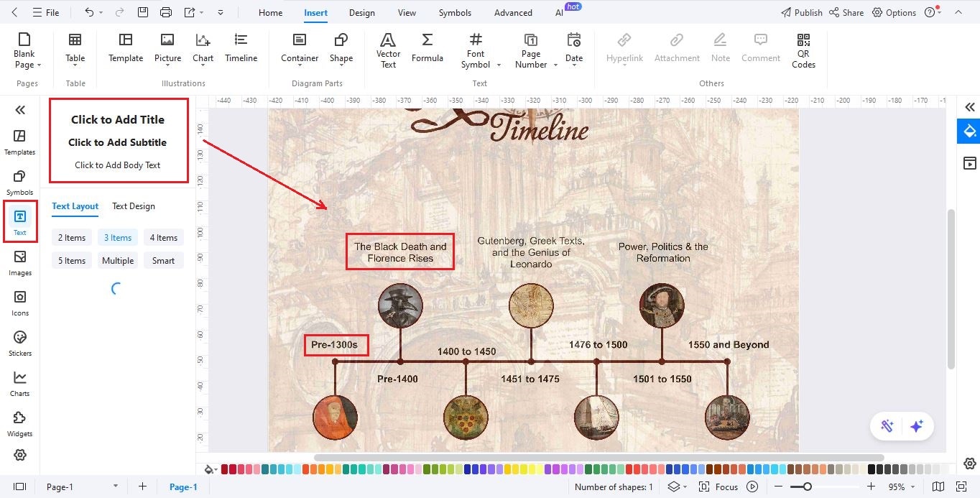980x498 pixels.
Task: Select the Pre-1300s timeline label
Action: pyautogui.click(x=335, y=345)
